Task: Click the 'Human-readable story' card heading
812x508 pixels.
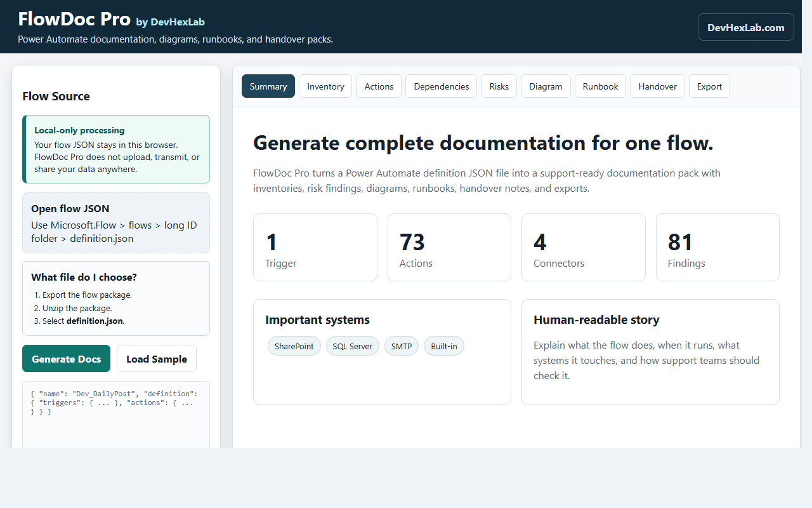Action: pyautogui.click(x=596, y=320)
